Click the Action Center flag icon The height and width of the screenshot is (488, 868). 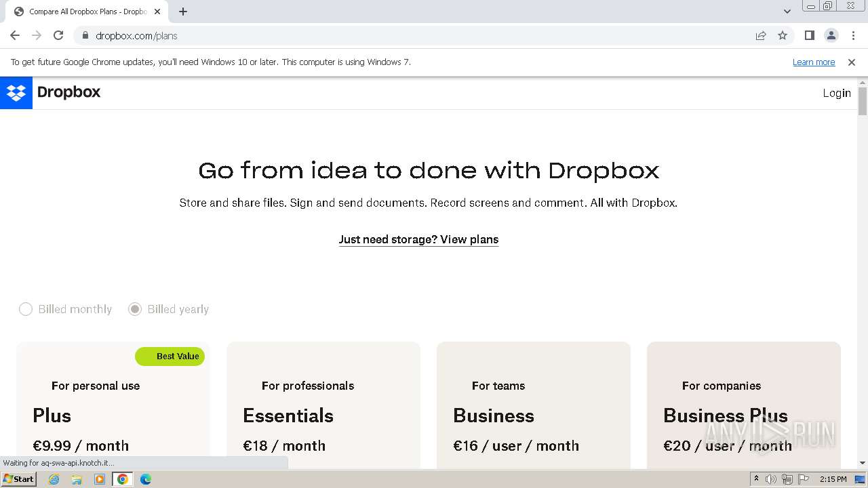coord(804,479)
